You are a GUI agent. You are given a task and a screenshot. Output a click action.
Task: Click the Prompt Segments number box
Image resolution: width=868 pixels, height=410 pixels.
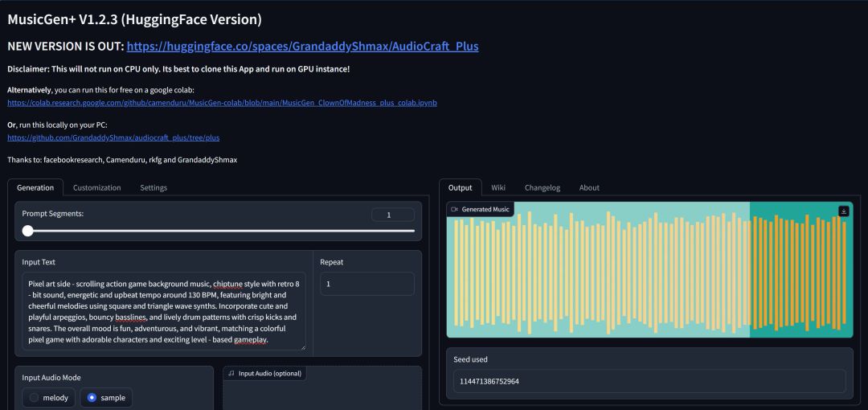[393, 215]
